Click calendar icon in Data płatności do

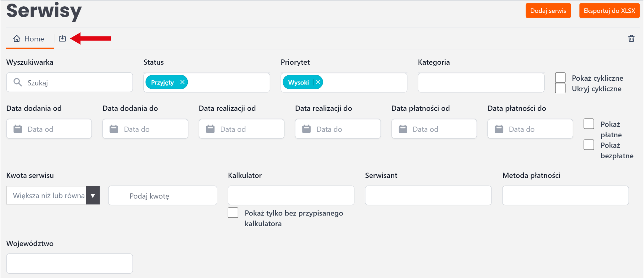499,129
